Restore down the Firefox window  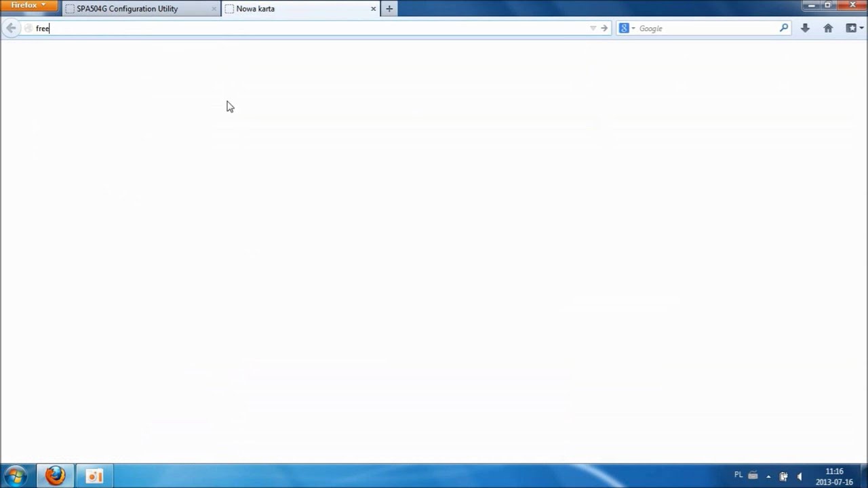828,5
